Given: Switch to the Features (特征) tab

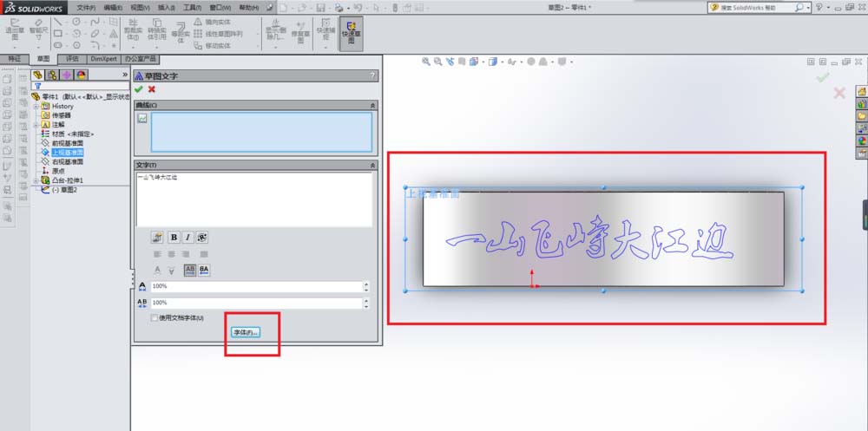Looking at the screenshot, I should 15,59.
